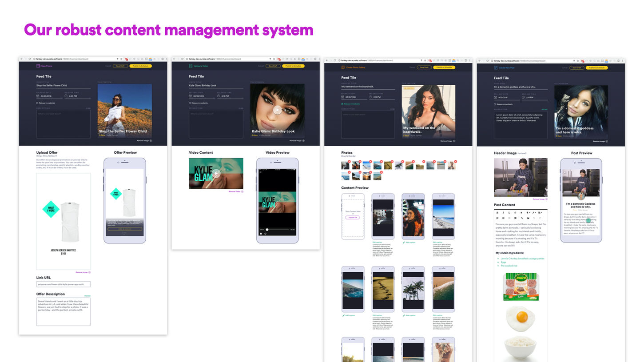Click the Jennie-O turkey breakfast sausage patties list item
644x362 pixels.
[x=522, y=259]
